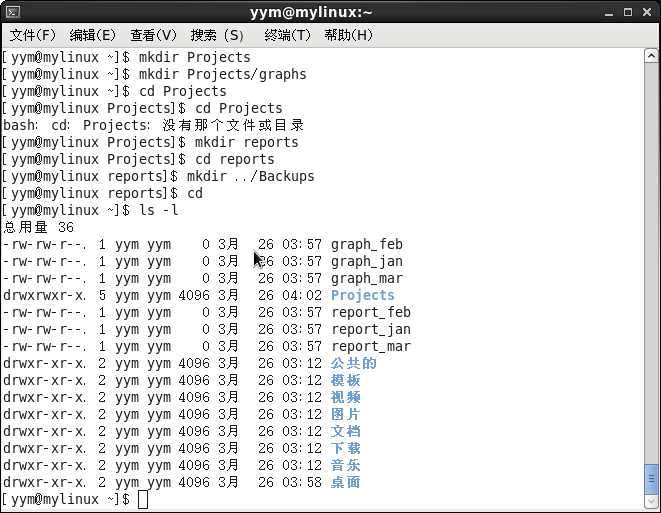The width and height of the screenshot is (661, 513).
Task: Click the 桌面 directory name
Action: [x=346, y=482]
